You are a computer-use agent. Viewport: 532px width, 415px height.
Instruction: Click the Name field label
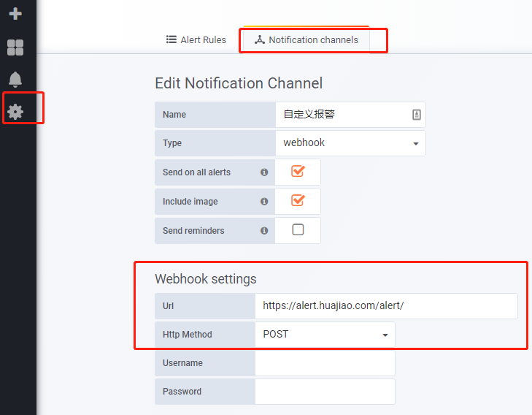coord(174,115)
